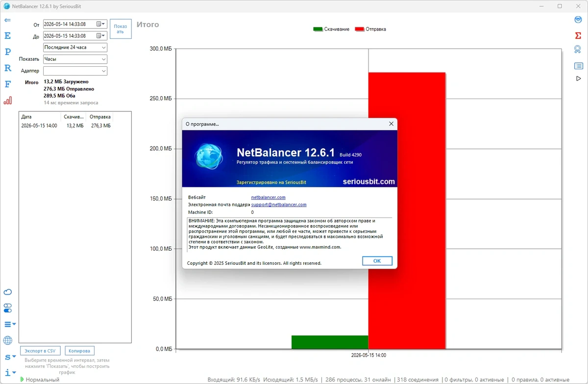Click the green Скачивание legend swatch
Image resolution: width=588 pixels, height=384 pixels.
tap(318, 29)
